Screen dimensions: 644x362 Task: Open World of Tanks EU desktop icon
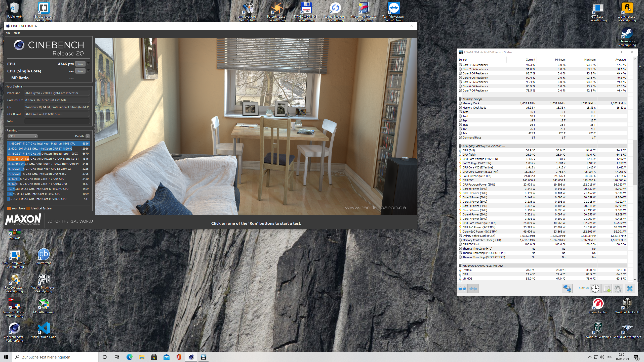click(627, 306)
